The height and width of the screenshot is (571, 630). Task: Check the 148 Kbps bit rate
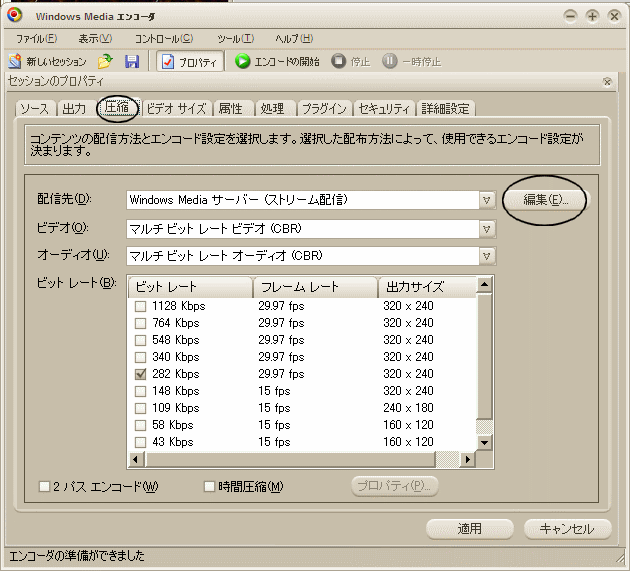tap(141, 391)
